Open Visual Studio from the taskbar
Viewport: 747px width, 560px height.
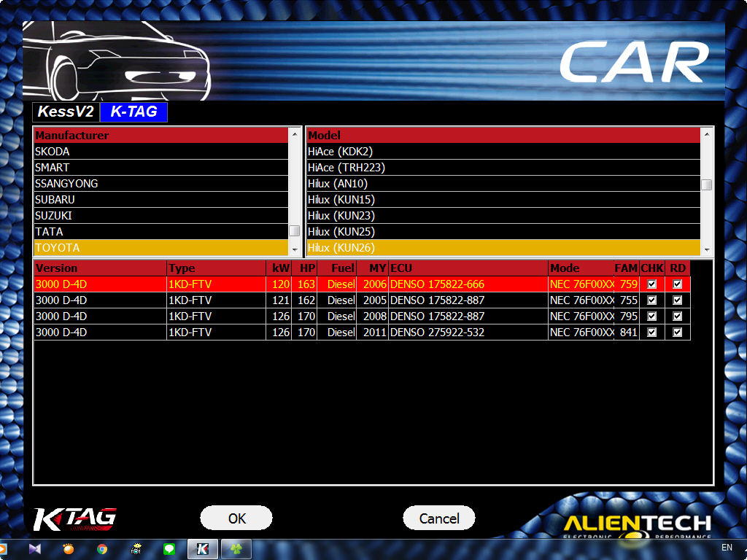pyautogui.click(x=35, y=549)
